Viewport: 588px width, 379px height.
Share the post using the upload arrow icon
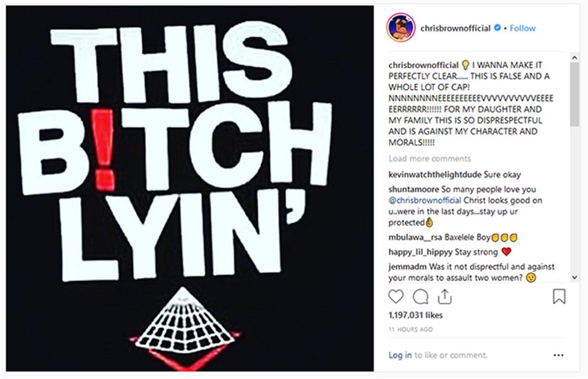[445, 297]
